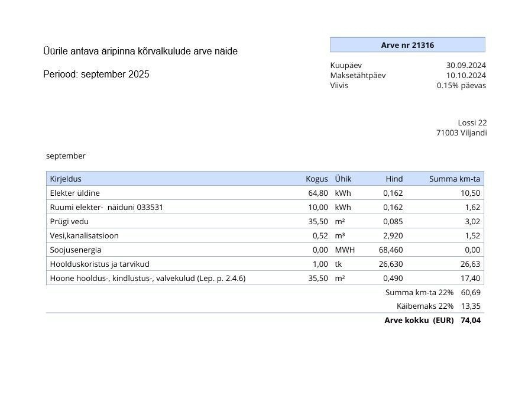Viewport: 512px width, 420px height.
Task: Click the 'Kogus' column header
Action: (317, 179)
